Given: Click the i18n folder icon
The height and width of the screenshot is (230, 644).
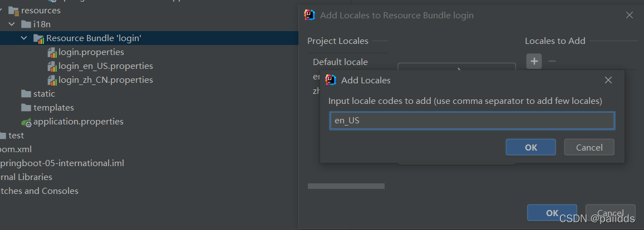Looking at the screenshot, I should point(26,24).
